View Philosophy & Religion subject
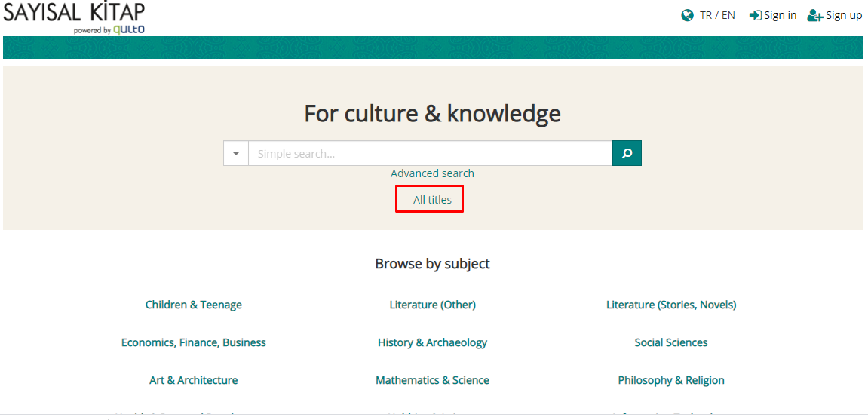Screen dimensions: 868x420 [x=671, y=380]
